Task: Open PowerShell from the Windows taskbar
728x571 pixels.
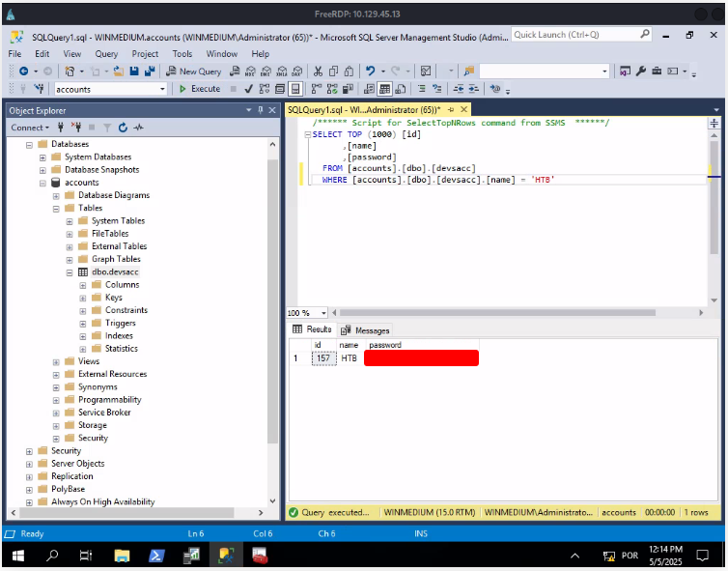Action: click(156, 556)
